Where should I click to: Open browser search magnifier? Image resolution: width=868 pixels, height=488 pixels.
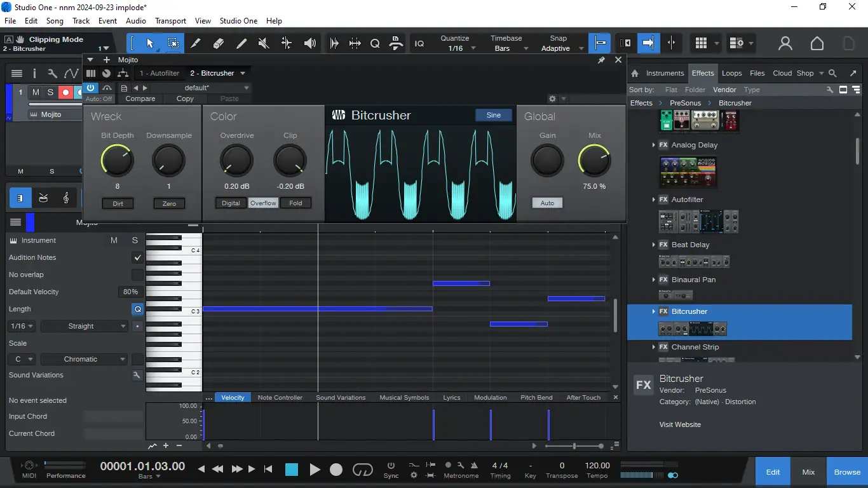833,73
